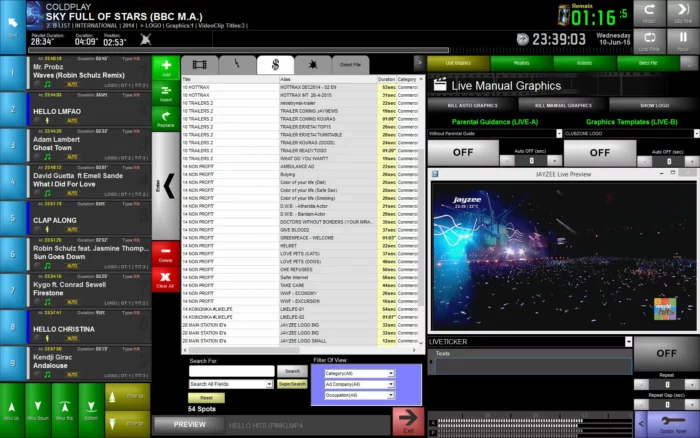The width and height of the screenshot is (700, 438).
Task: Pause playback with the Pause button
Action: [x=684, y=39]
